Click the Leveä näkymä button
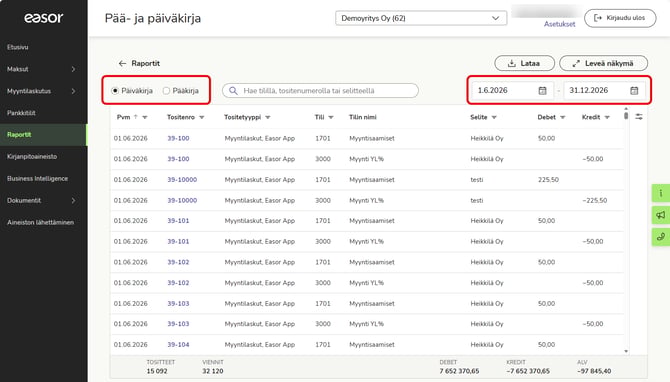 tap(603, 63)
